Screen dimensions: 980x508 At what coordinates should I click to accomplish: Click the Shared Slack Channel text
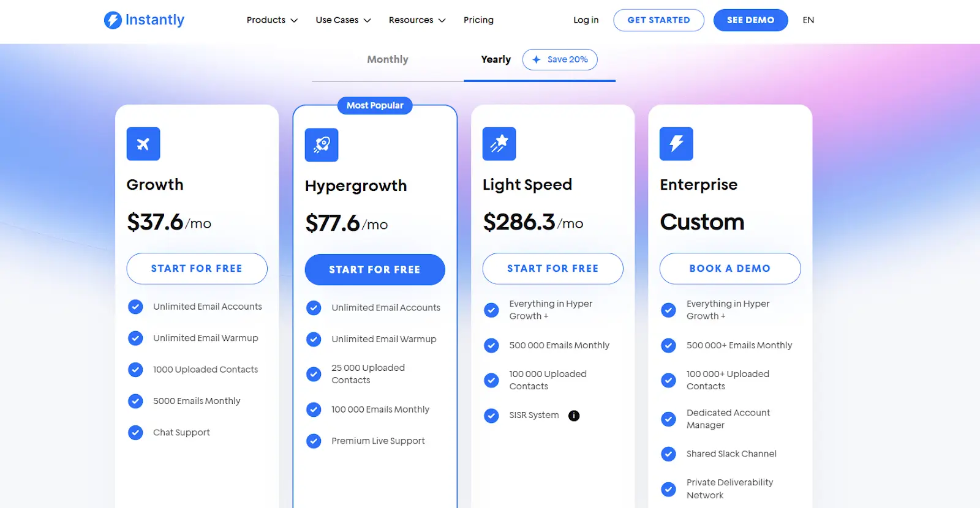click(731, 454)
